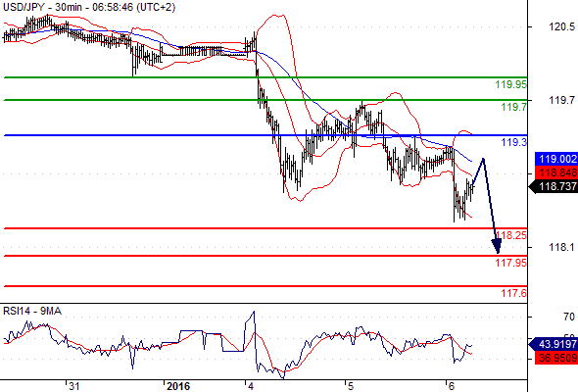Click the 4 date axis label

pos(251,386)
